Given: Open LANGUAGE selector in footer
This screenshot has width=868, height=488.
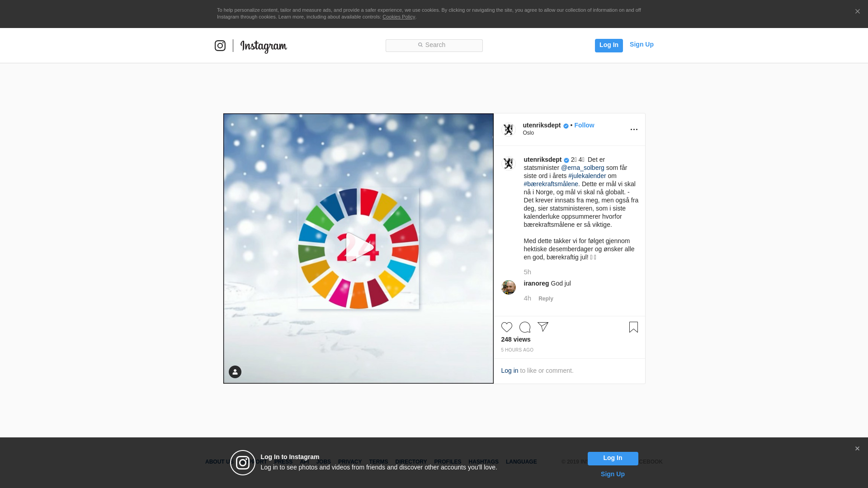Looking at the screenshot, I should [x=521, y=462].
